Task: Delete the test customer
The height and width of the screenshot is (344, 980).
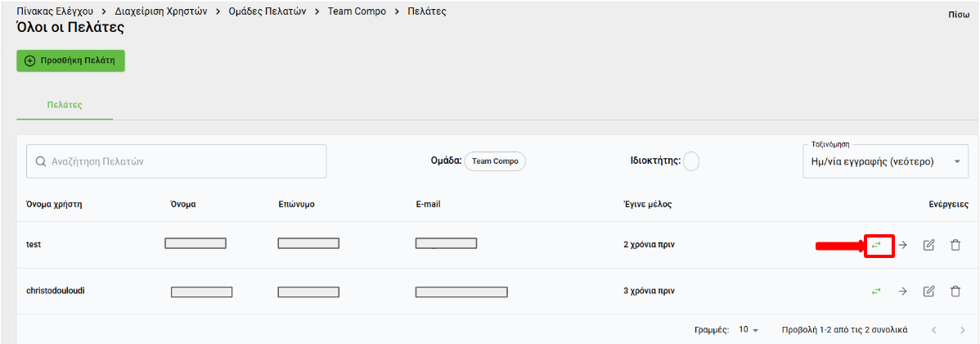Action: pyautogui.click(x=955, y=245)
